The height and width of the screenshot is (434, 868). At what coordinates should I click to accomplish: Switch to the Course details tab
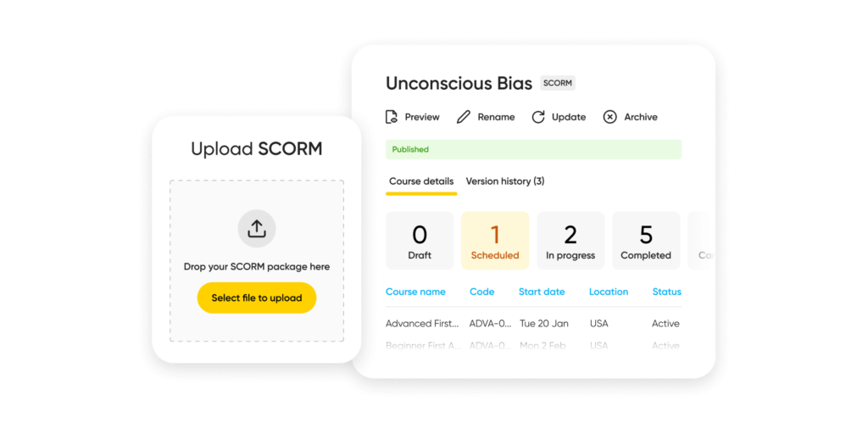(x=421, y=181)
